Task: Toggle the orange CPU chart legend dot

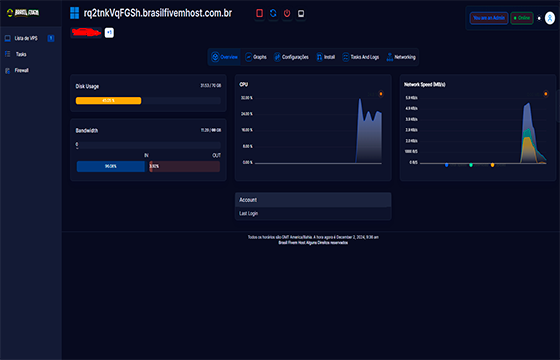Action: (381, 94)
